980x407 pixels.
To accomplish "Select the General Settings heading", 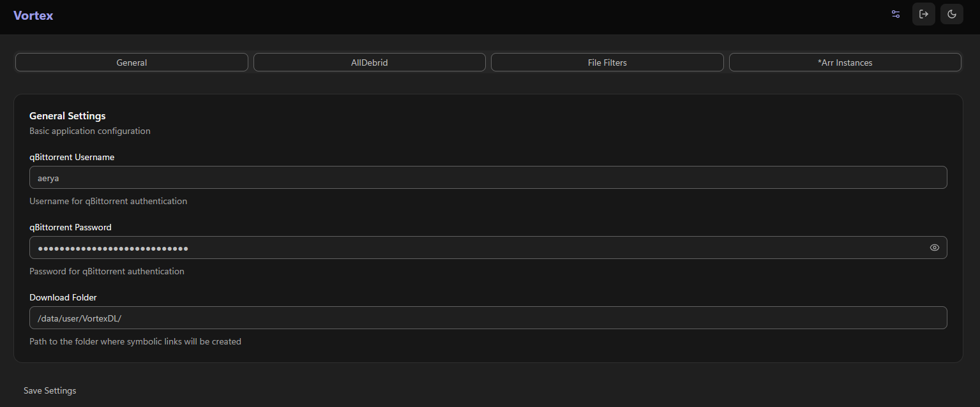I will [68, 116].
